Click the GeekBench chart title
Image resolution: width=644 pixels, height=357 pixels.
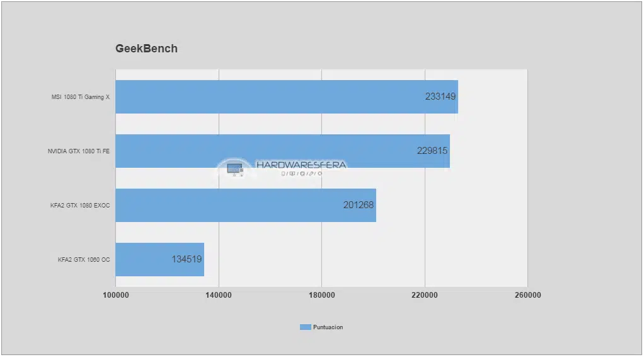click(x=146, y=49)
